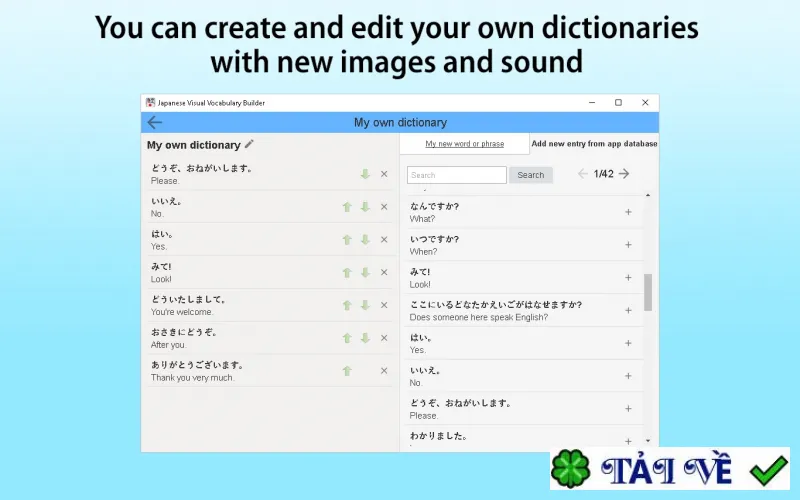Delete the After you entry
Image resolution: width=800 pixels, height=500 pixels.
(x=384, y=338)
